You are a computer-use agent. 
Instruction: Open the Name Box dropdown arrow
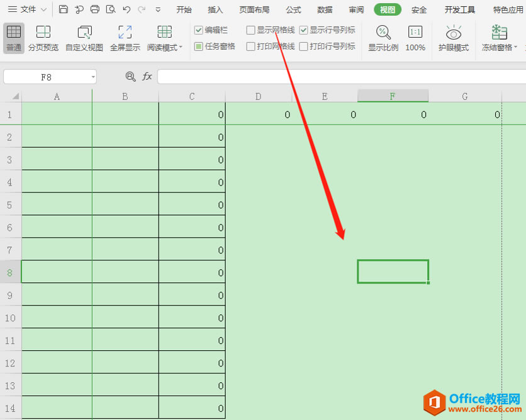(93, 77)
